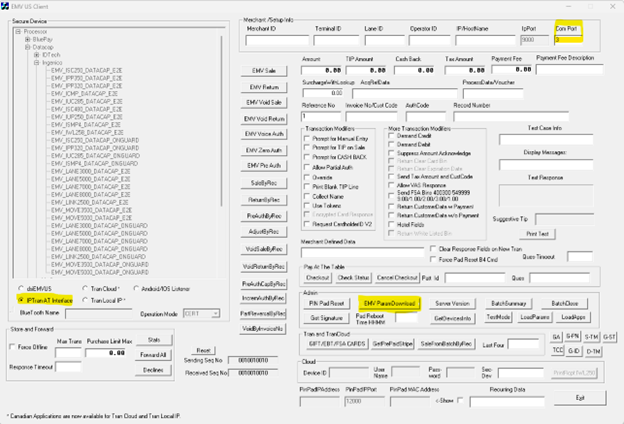Enable the Demand Credit checkbox
This screenshot has height=424, width=624.
tap(391, 136)
